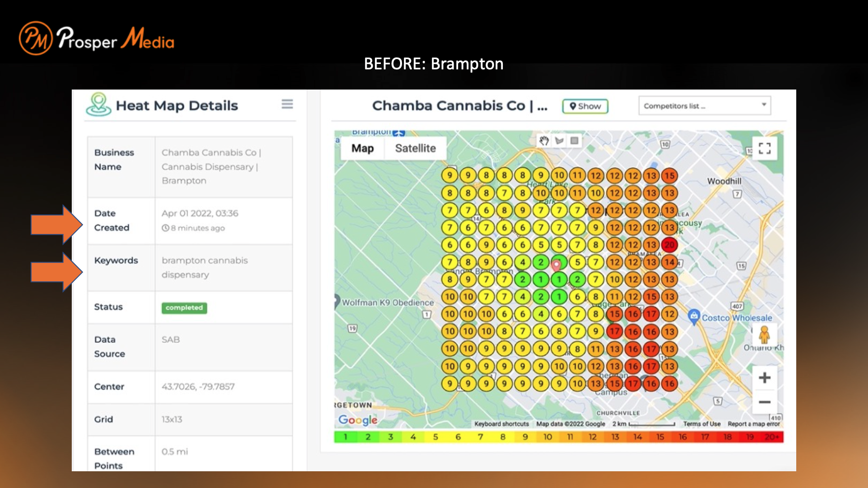Click the Heat Map Details location logo

coord(98,104)
